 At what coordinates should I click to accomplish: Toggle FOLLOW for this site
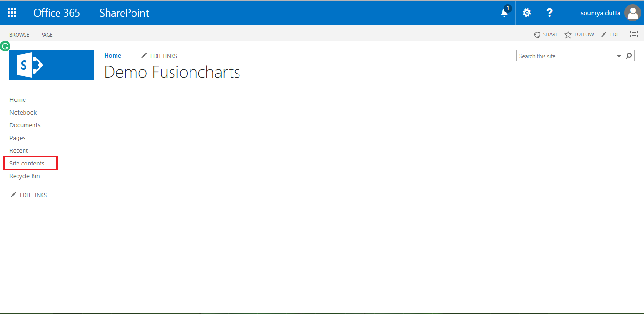coord(579,34)
